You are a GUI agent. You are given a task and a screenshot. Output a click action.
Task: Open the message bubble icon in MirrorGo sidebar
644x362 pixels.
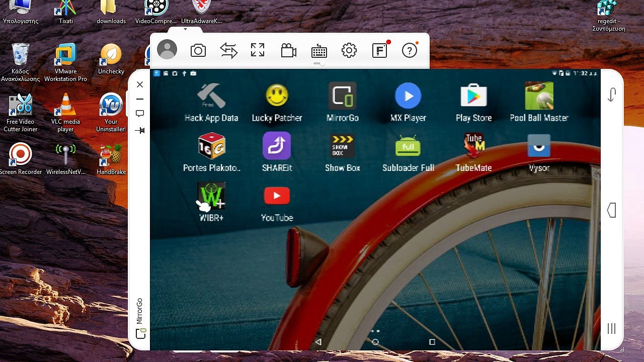[x=140, y=114]
